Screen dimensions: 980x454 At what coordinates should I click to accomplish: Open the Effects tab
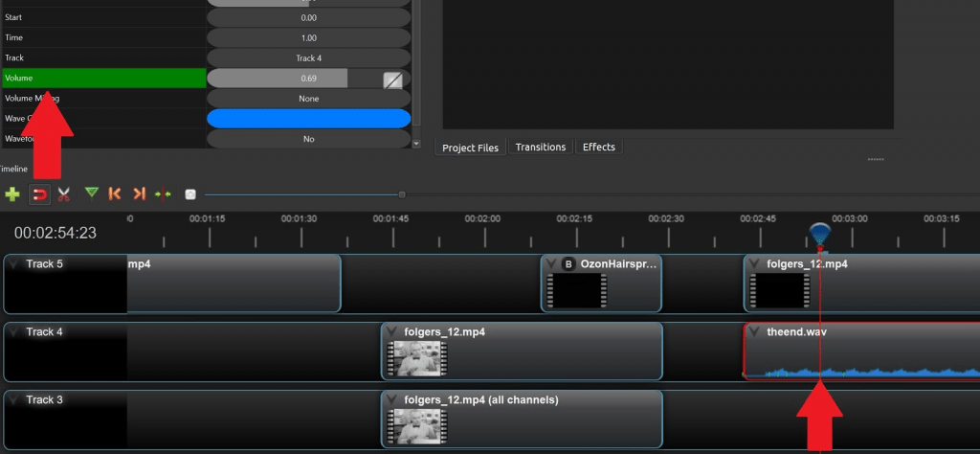click(x=599, y=147)
